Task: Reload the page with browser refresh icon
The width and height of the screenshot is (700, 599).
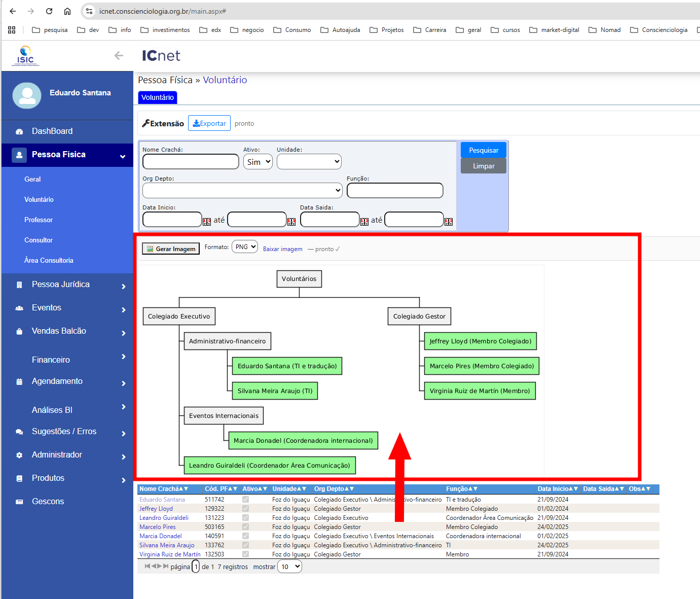Action: click(x=49, y=11)
